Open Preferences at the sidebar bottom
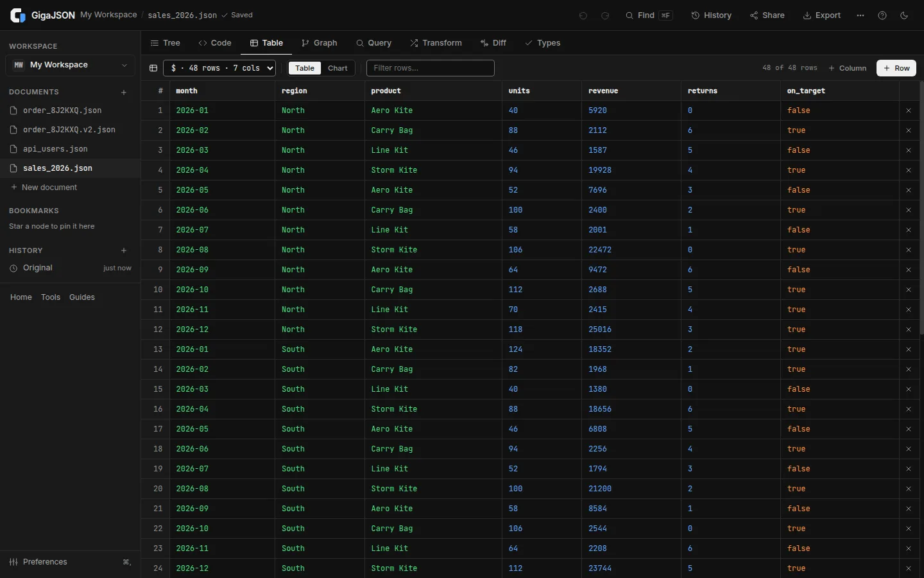The image size is (924, 578). pos(71,562)
